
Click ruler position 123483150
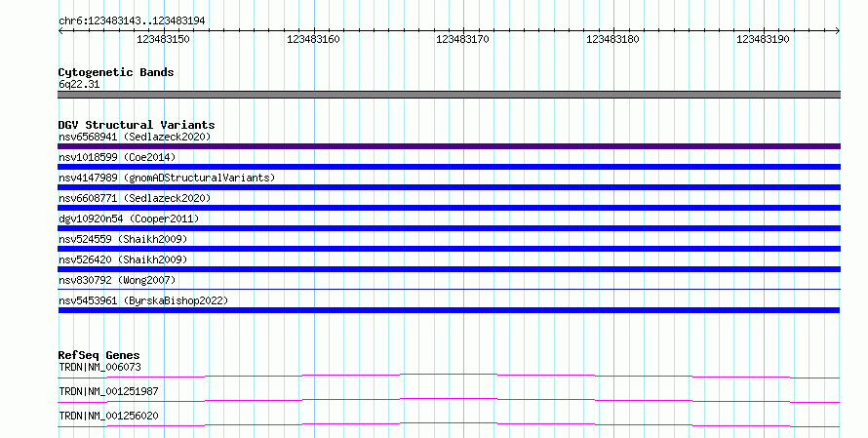tap(163, 39)
